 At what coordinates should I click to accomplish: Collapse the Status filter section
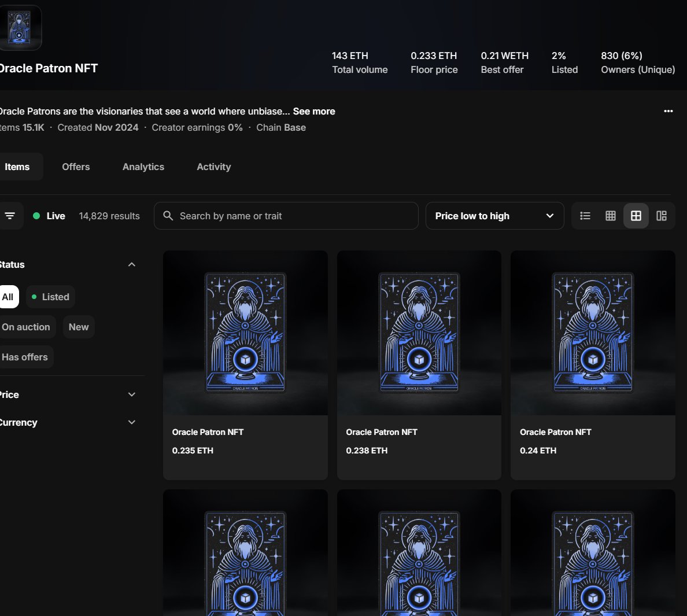[131, 264]
